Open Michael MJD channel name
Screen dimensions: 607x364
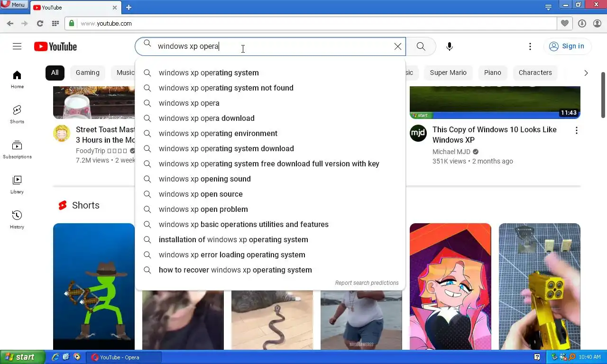pyautogui.click(x=451, y=152)
